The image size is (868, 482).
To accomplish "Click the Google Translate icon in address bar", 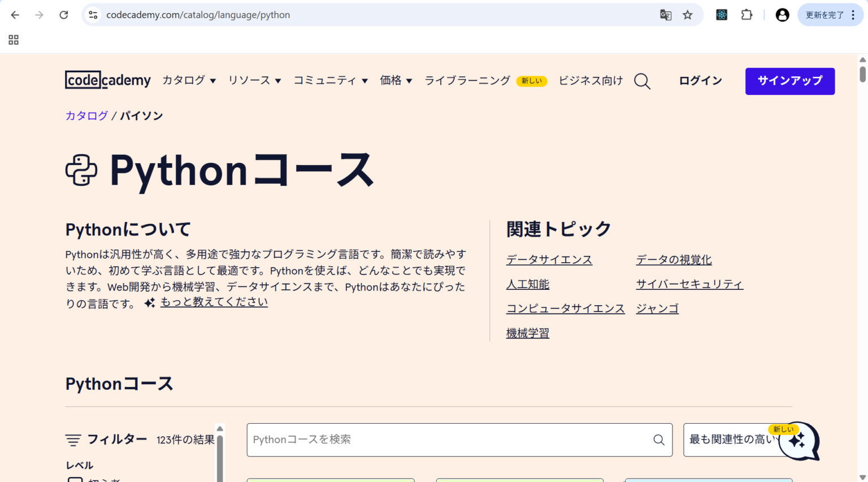I will click(666, 15).
